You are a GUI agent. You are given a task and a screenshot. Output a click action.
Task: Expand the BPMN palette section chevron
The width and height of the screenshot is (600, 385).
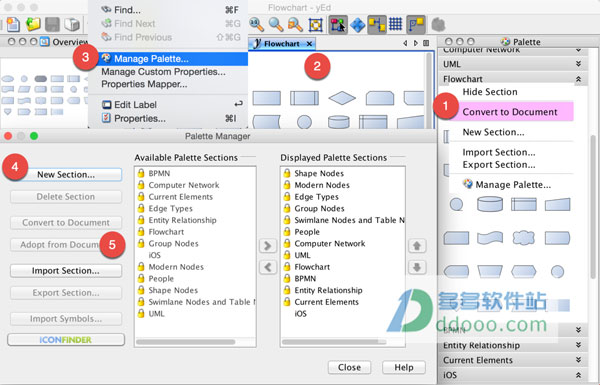(x=579, y=330)
